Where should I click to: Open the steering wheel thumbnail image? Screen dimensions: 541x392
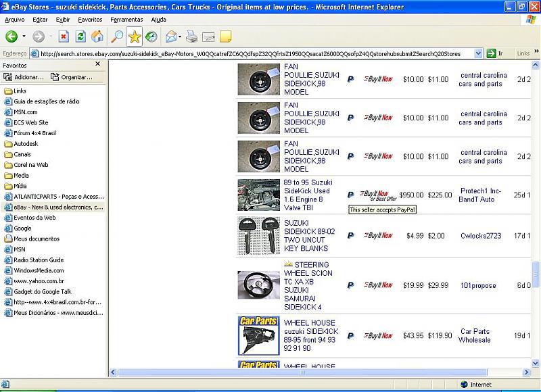[259, 285]
